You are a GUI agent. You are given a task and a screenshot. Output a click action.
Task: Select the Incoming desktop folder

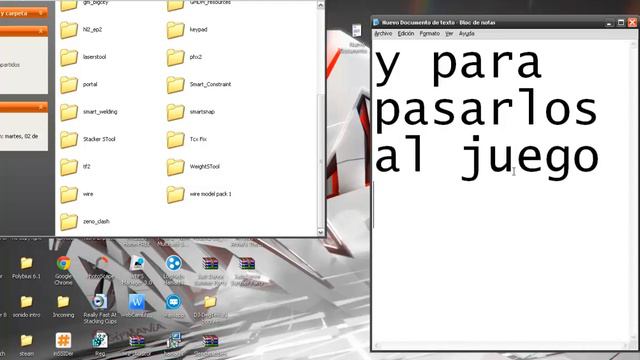point(63,307)
